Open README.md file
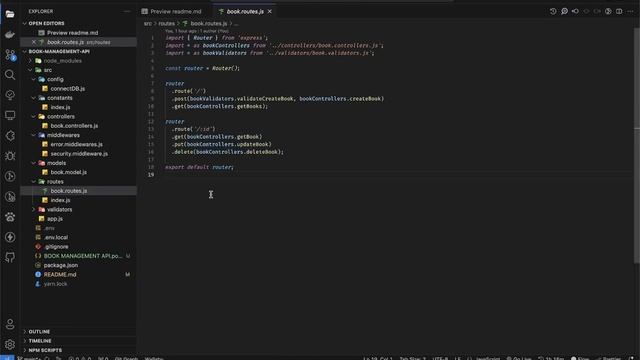Screen dimensions: 640x360 pyautogui.click(x=60, y=275)
